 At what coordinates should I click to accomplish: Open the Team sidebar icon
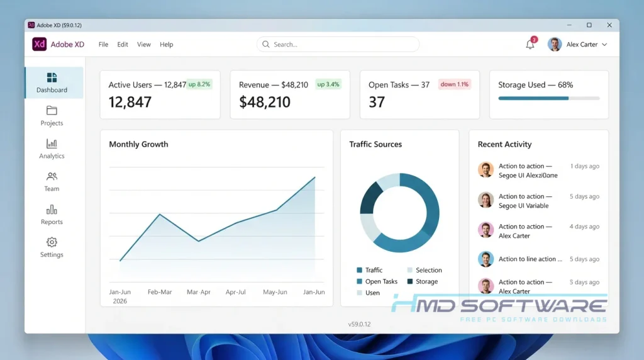[52, 176]
